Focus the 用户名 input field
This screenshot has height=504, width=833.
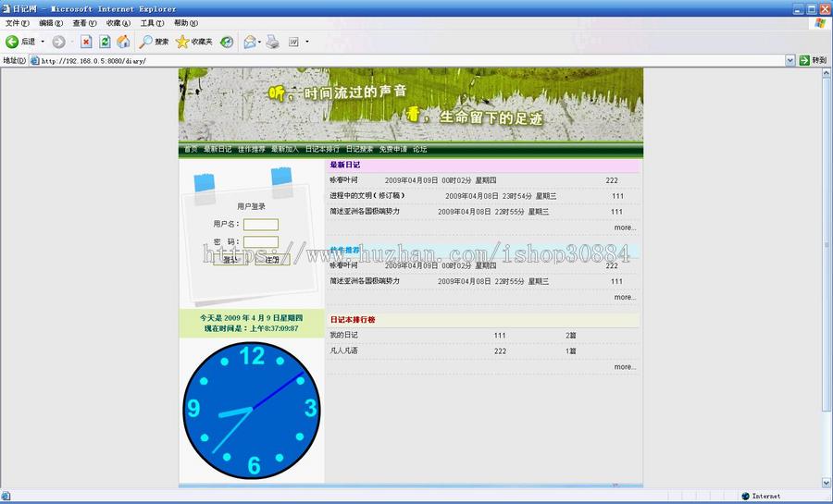click(x=261, y=225)
